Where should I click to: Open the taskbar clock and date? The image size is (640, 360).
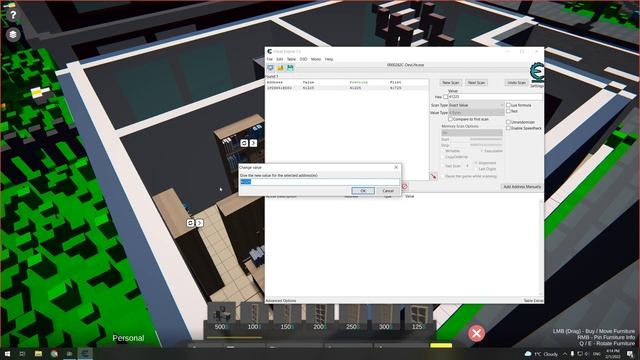[613, 353]
